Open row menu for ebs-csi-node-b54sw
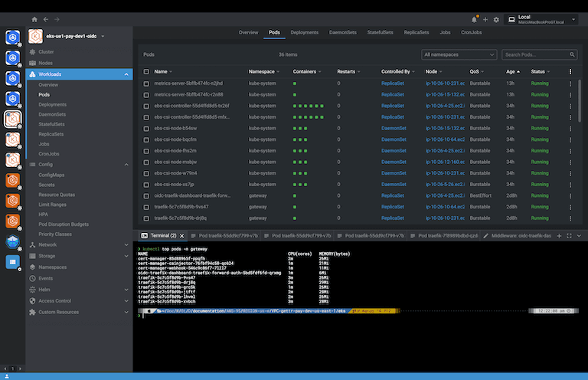Image resolution: width=588 pixels, height=380 pixels. click(x=570, y=129)
